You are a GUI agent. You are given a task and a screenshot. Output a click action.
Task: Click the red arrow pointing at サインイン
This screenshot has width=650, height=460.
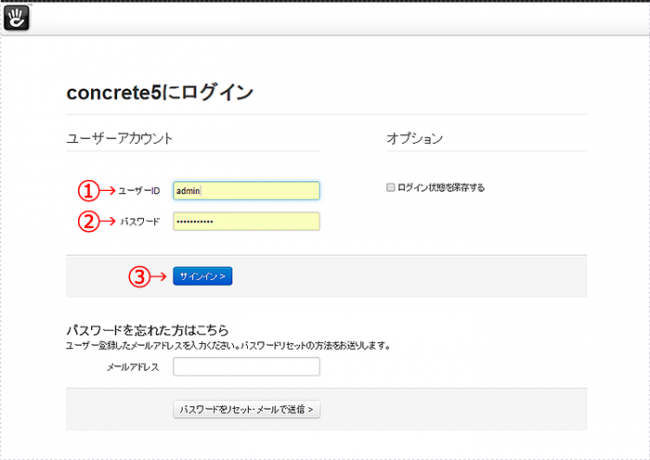tap(161, 276)
